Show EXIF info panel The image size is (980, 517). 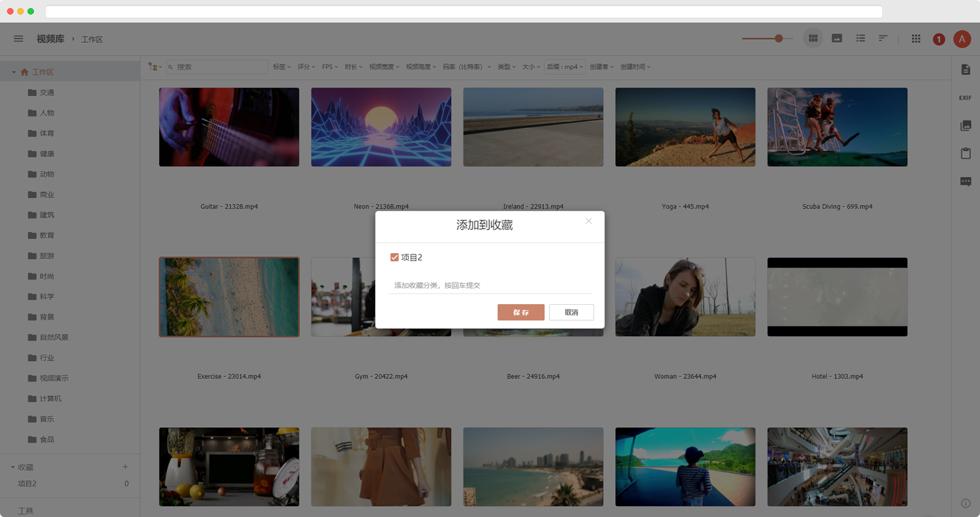[965, 97]
